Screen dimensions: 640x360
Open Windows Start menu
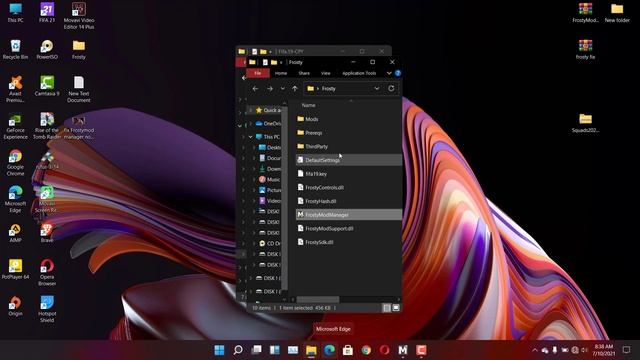pos(219,350)
